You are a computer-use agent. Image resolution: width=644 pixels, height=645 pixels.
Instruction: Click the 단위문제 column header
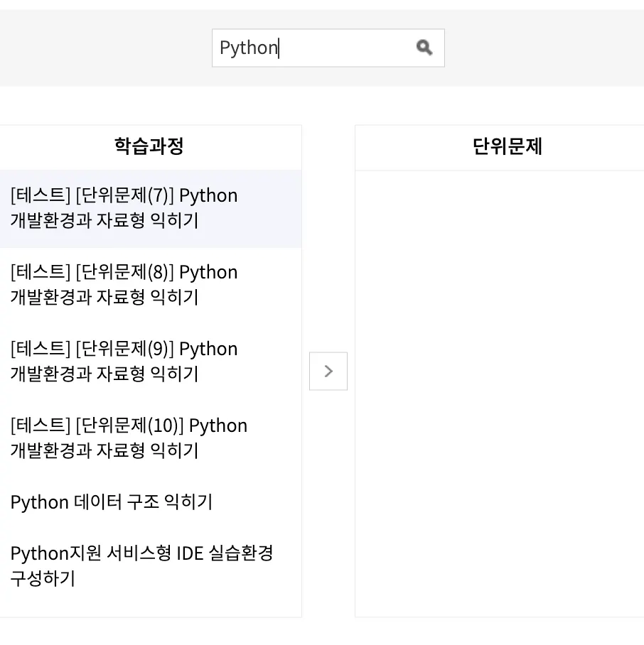coord(507,146)
